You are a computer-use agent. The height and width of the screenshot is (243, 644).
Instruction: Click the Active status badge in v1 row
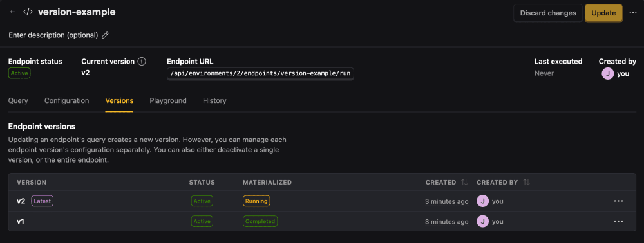click(x=202, y=221)
